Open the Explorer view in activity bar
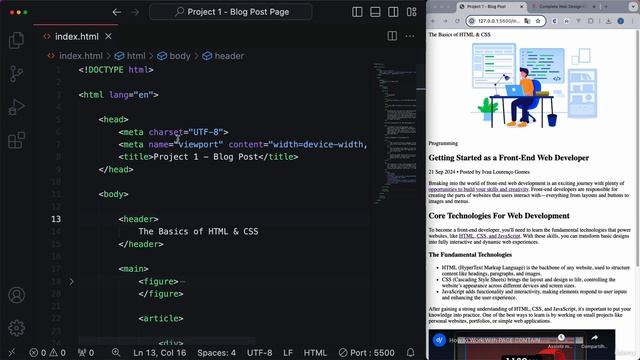Viewport: 640px width, 360px height. click(x=16, y=40)
